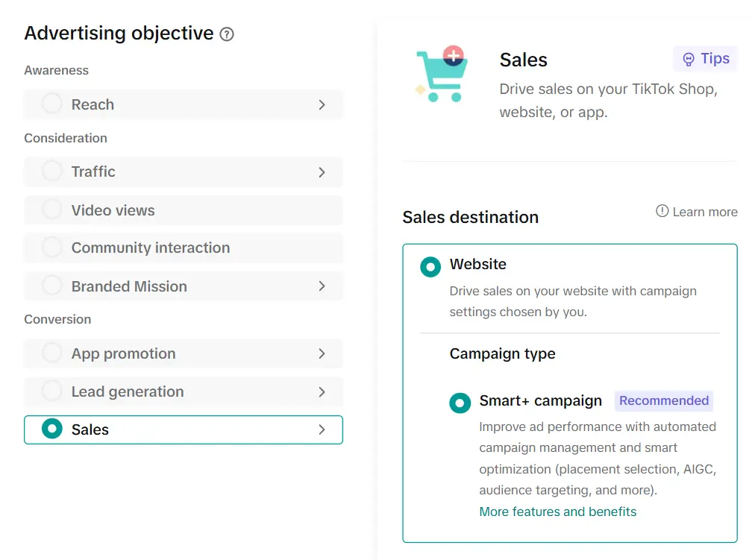Choose the Video views radio option
755x560 pixels.
point(52,210)
